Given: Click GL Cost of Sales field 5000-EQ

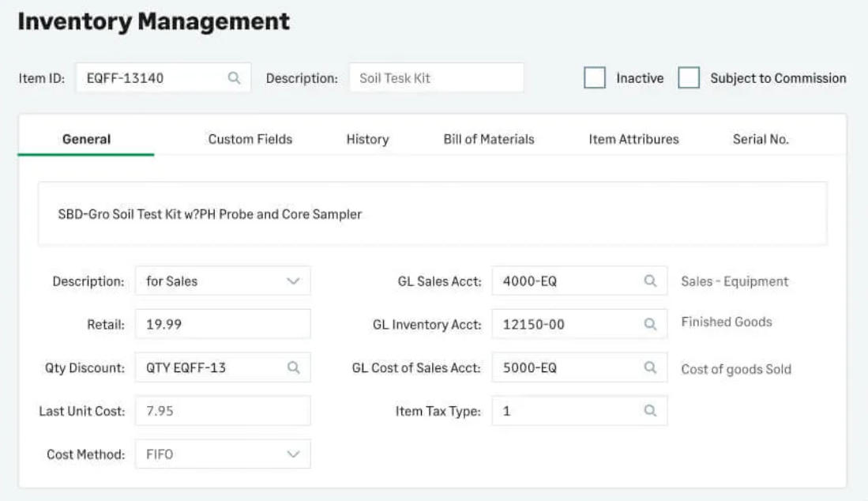Looking at the screenshot, I should (x=580, y=367).
